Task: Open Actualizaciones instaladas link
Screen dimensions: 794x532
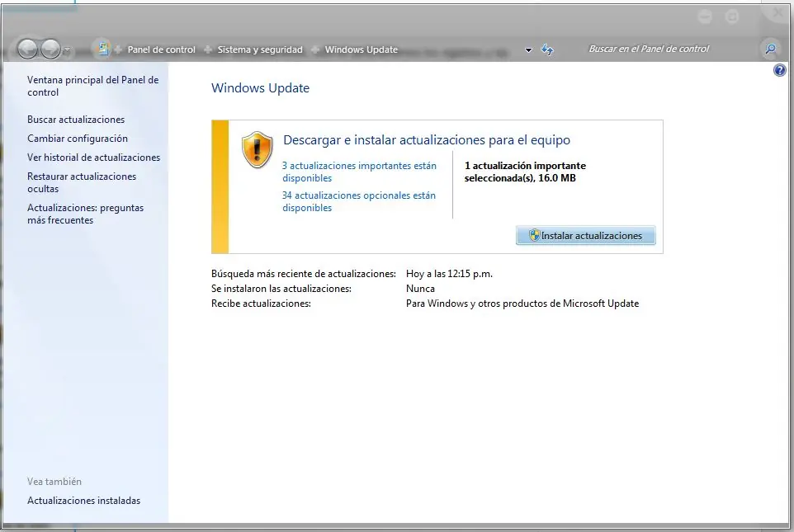Action: pyautogui.click(x=83, y=500)
